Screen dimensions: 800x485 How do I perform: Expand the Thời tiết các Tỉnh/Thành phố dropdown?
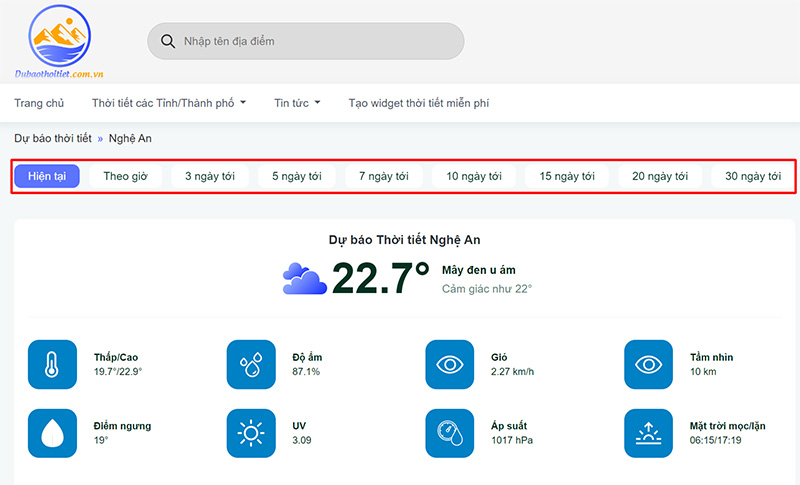pos(168,103)
